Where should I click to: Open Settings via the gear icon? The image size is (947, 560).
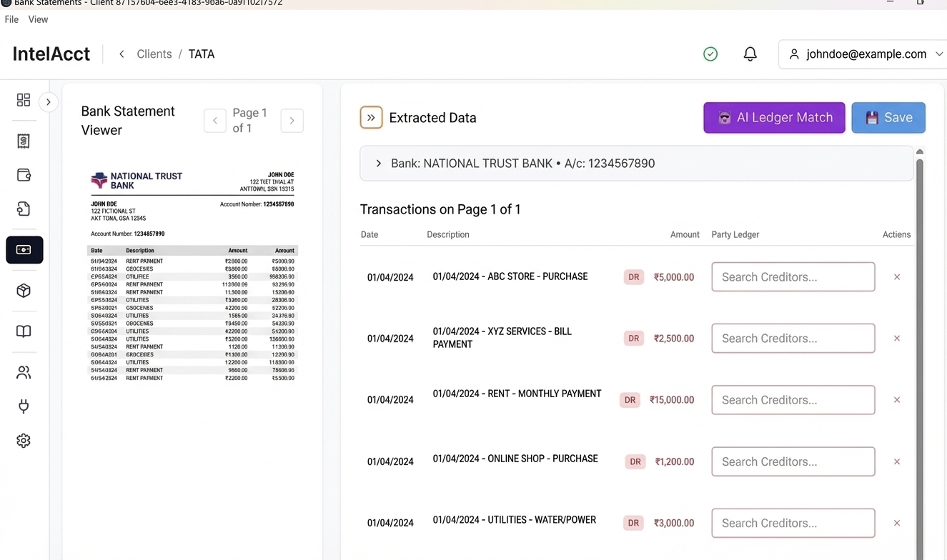(24, 440)
